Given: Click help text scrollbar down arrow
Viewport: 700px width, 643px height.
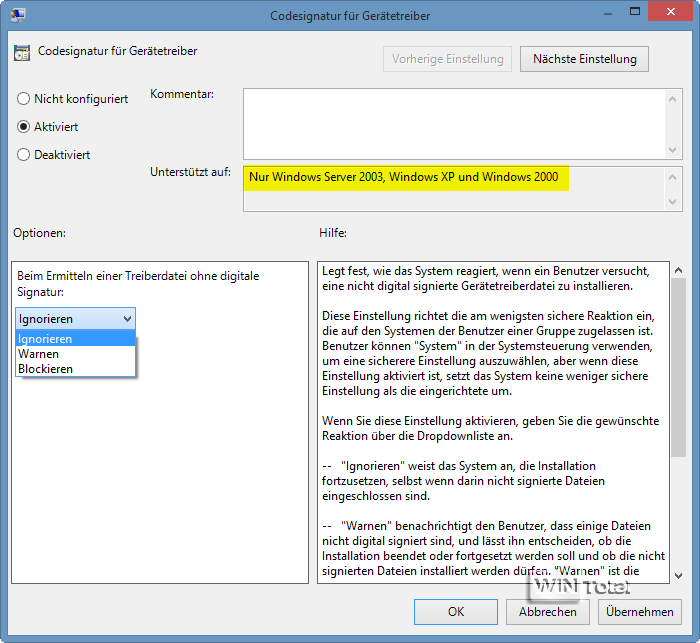Looking at the screenshot, I should 678,576.
